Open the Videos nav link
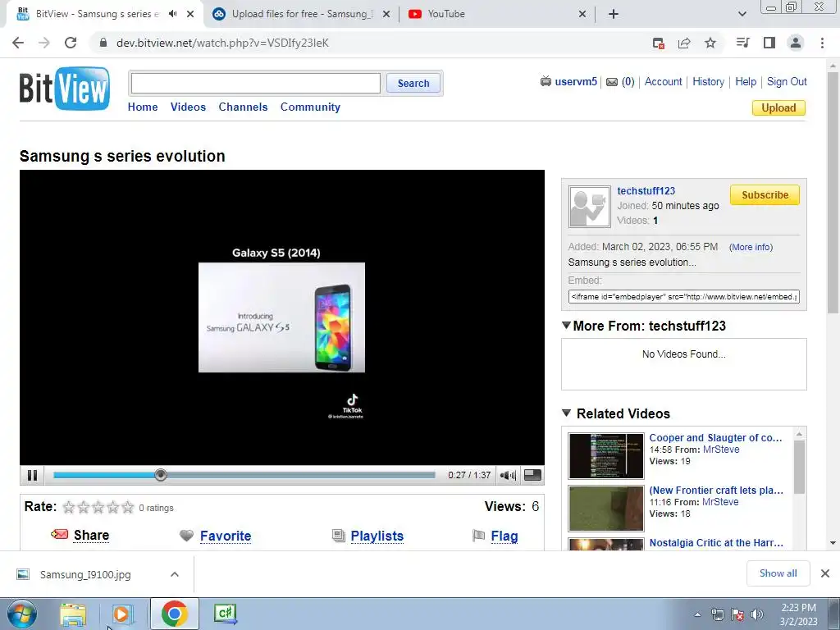 click(x=188, y=107)
